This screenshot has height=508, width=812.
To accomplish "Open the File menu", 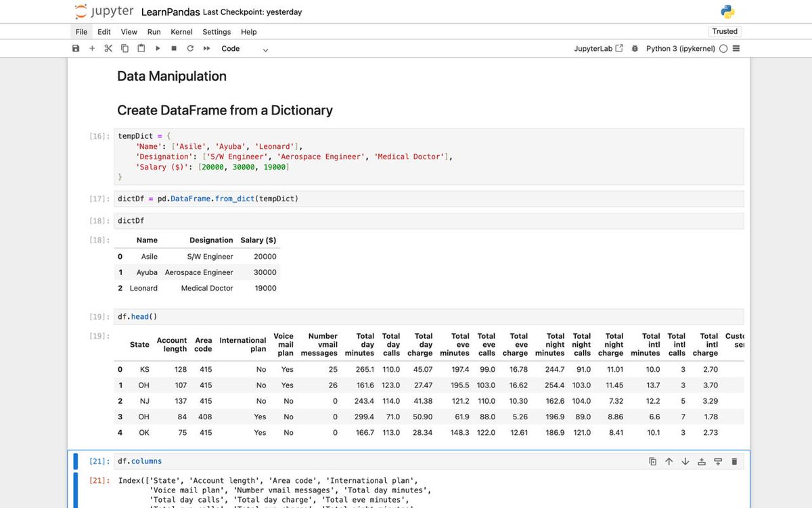I will click(x=81, y=32).
